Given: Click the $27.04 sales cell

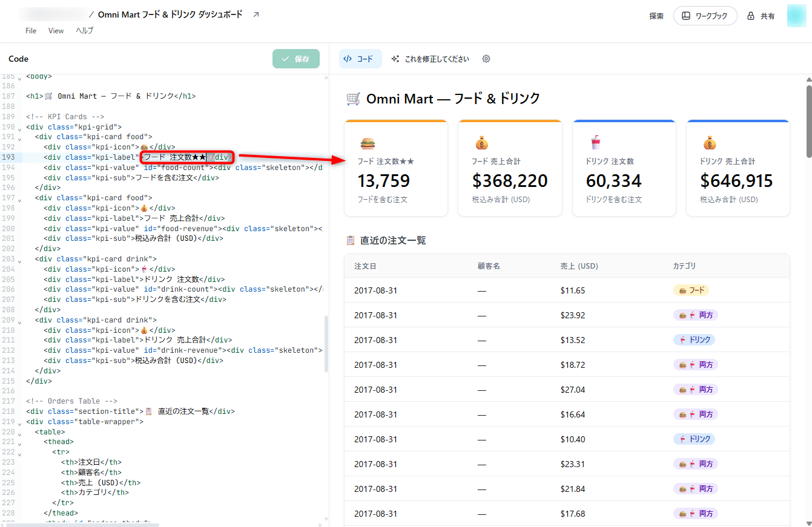Looking at the screenshot, I should (x=573, y=390).
